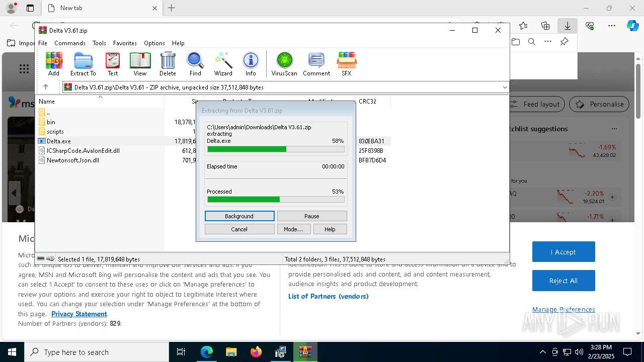The image size is (644, 362).
Task: Open a new Edge tab
Action: [172, 8]
